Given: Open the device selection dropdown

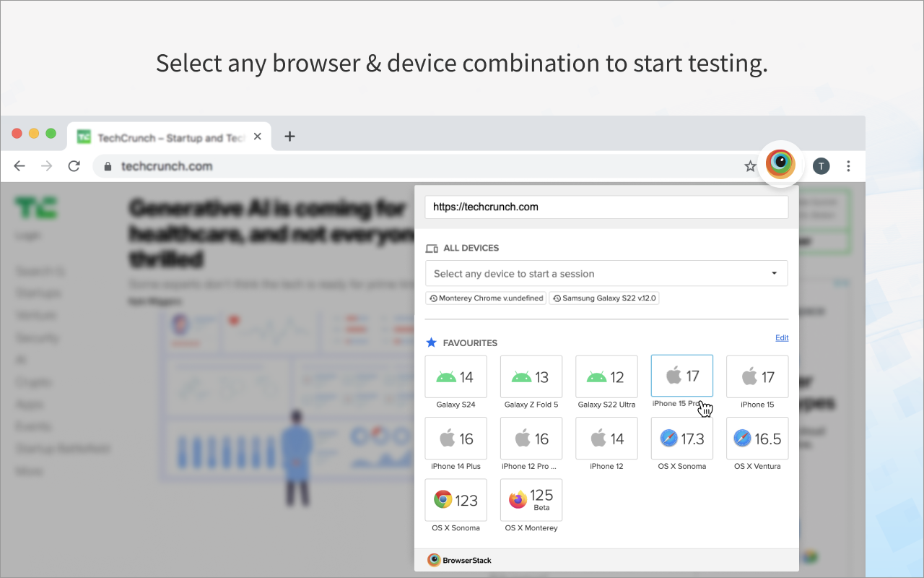Looking at the screenshot, I should 606,273.
